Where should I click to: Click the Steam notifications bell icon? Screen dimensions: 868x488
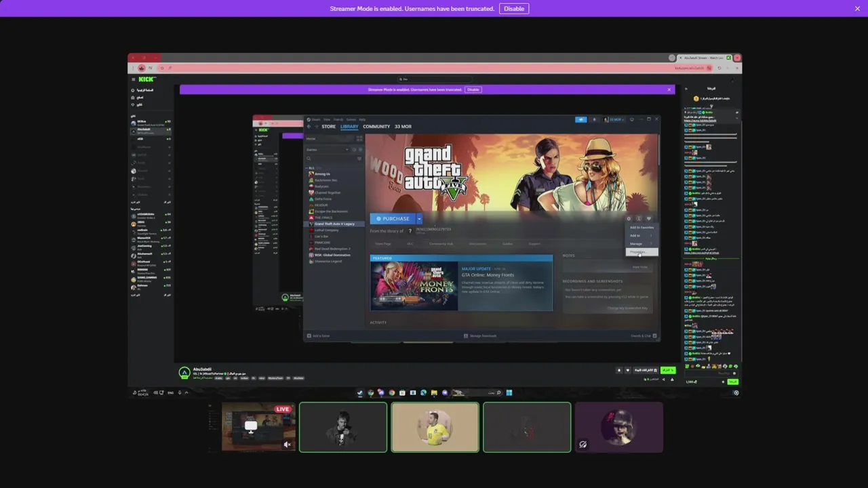(x=595, y=119)
